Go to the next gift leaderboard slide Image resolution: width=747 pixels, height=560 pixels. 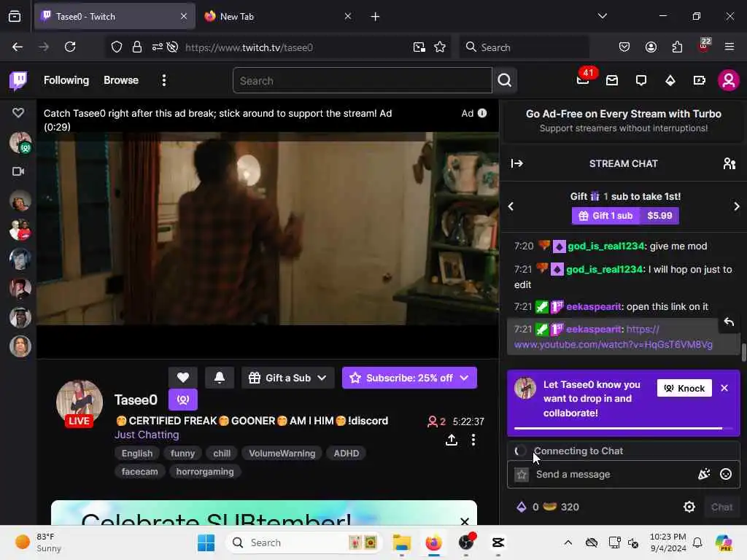(737, 206)
